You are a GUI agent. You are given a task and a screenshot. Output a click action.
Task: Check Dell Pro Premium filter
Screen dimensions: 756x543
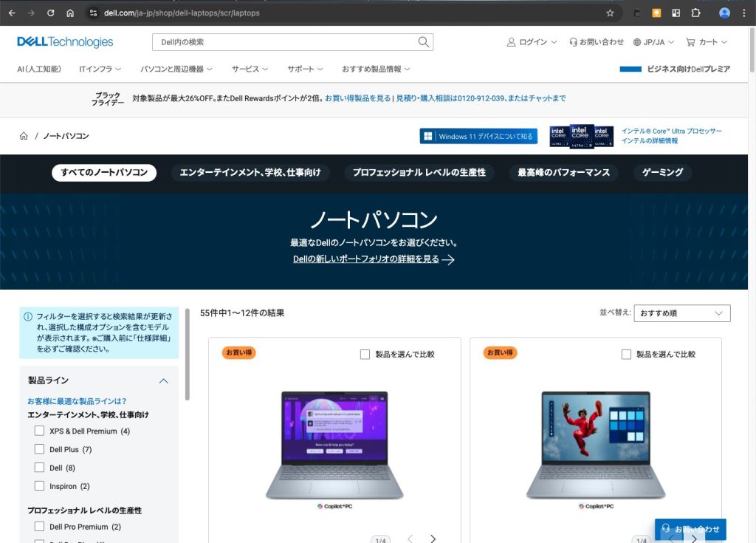tap(40, 526)
